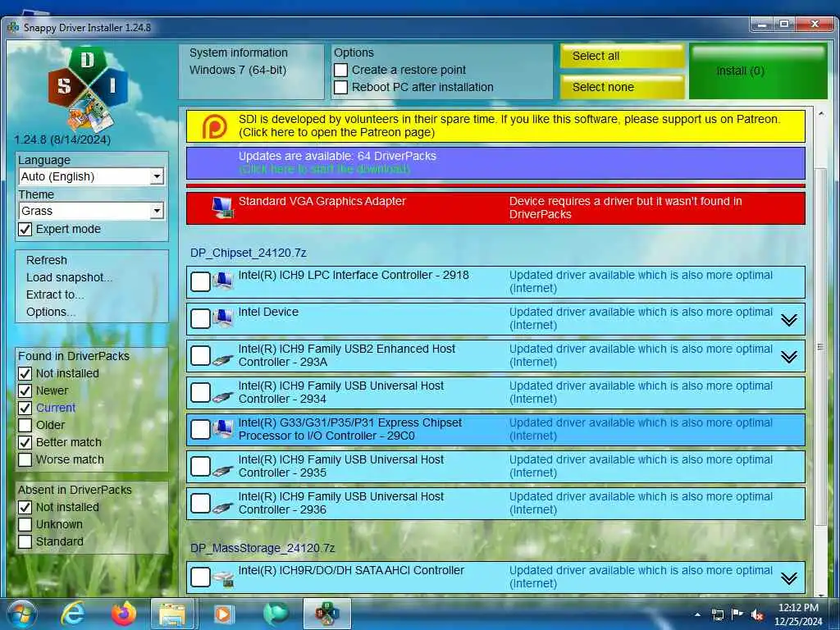Expand the Intel Device row chevron
Viewport: 840px width, 630px height.
point(789,320)
